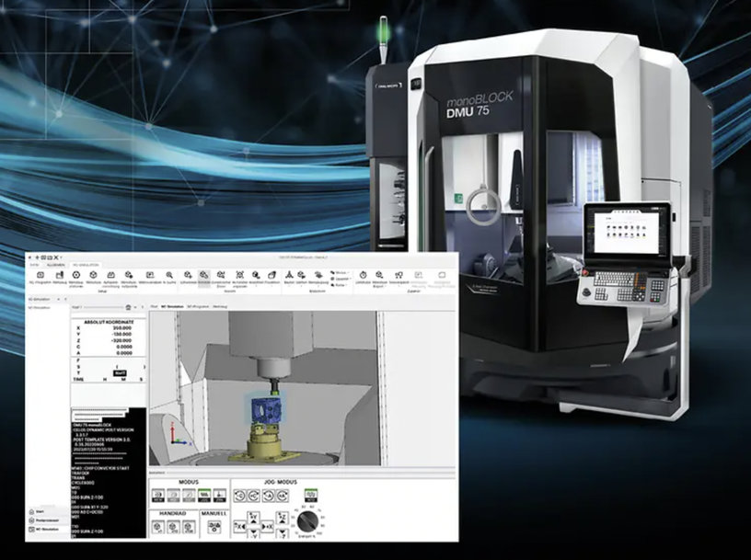Screen dimensions: 751x560
Task: Activate the highlighted Kollision detection icon
Action: pos(202,274)
